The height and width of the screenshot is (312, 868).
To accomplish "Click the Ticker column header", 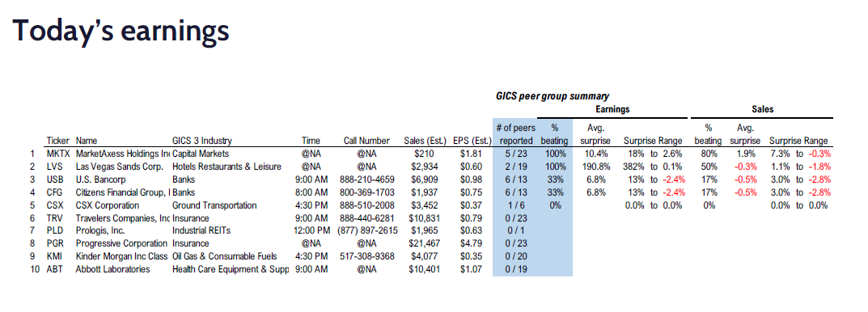I will 57,141.
